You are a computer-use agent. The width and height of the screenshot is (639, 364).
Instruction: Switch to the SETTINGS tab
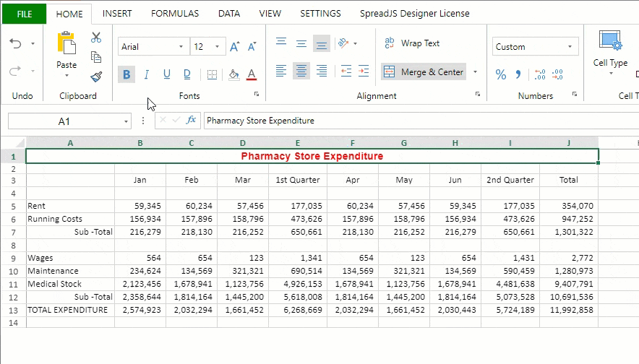coord(320,14)
